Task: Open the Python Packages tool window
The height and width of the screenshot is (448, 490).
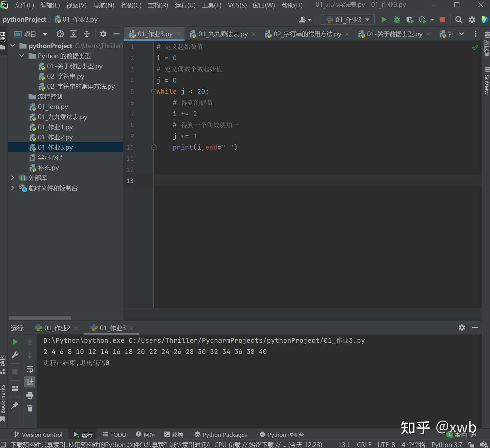Action: click(220, 435)
